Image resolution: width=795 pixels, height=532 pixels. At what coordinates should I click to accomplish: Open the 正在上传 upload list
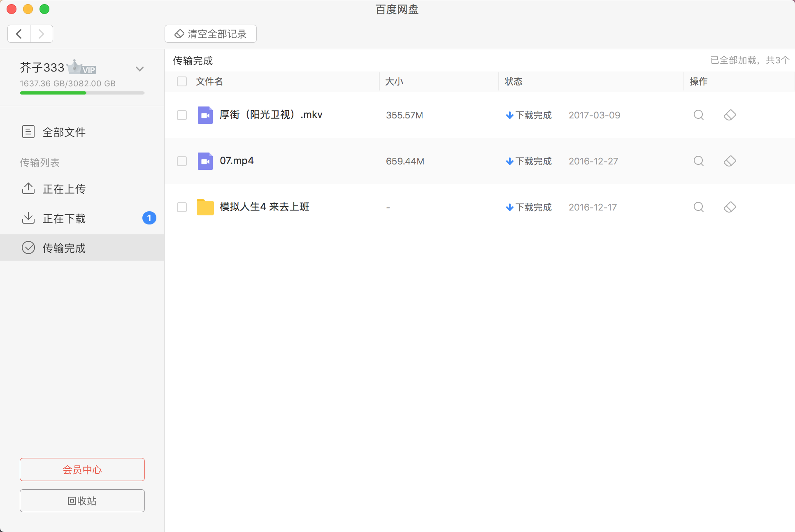[x=82, y=189]
